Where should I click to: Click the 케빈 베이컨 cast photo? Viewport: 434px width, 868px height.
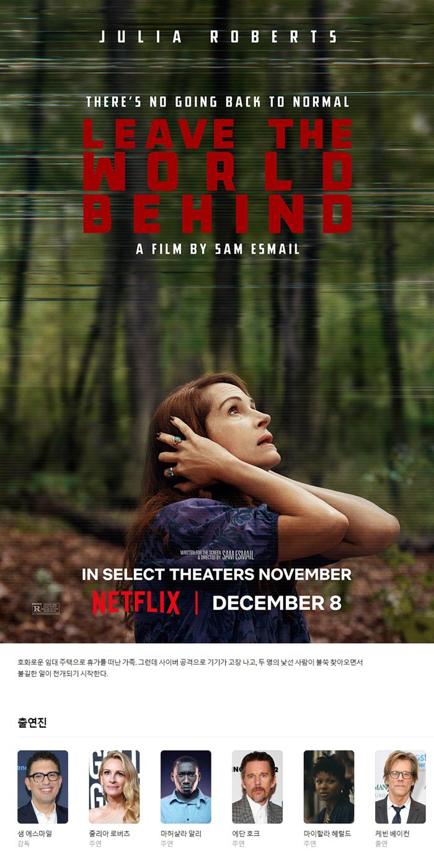(x=401, y=787)
